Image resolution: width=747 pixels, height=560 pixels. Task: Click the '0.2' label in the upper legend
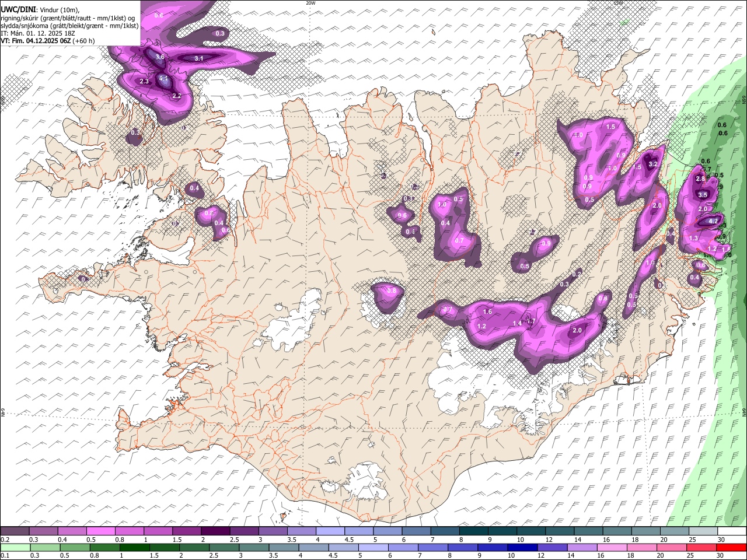[5, 540]
